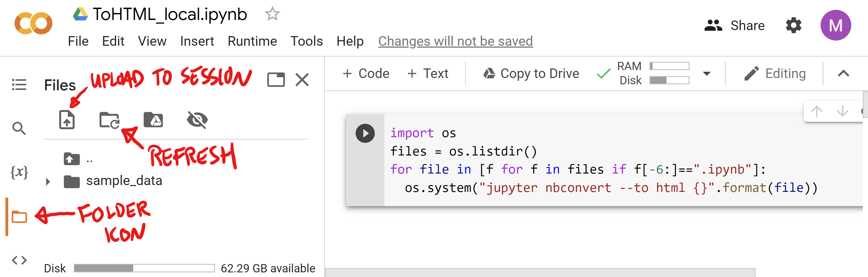Viewport: 868px width, 277px height.
Task: Open the Insert menu
Action: point(197,41)
